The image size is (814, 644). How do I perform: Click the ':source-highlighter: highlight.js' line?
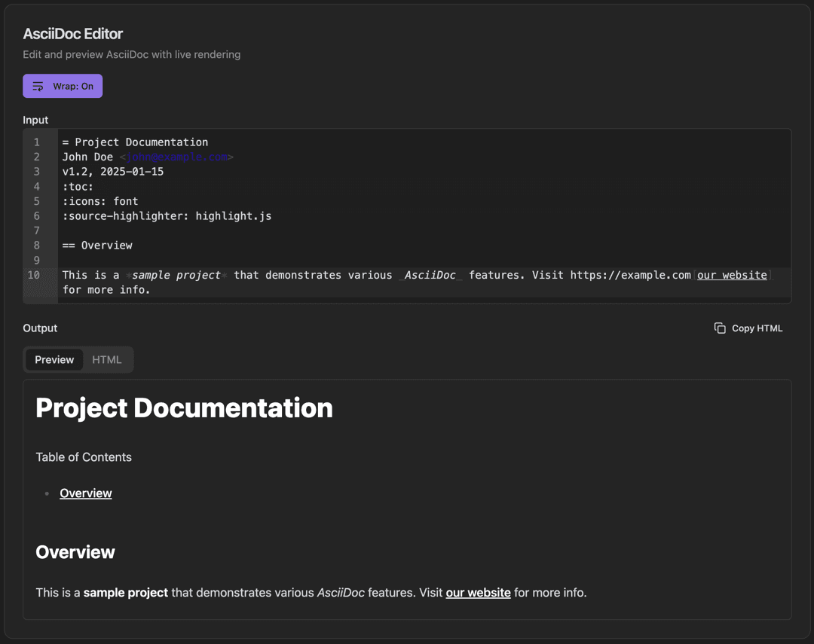167,215
